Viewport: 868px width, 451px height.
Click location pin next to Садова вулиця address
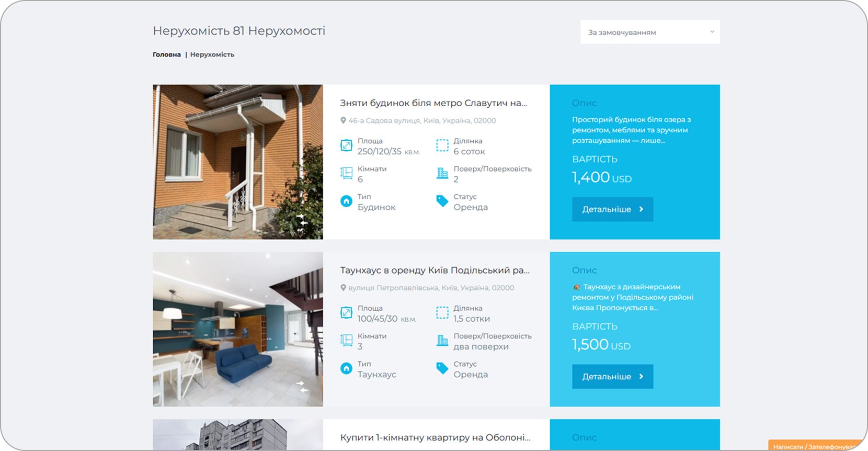tap(343, 120)
